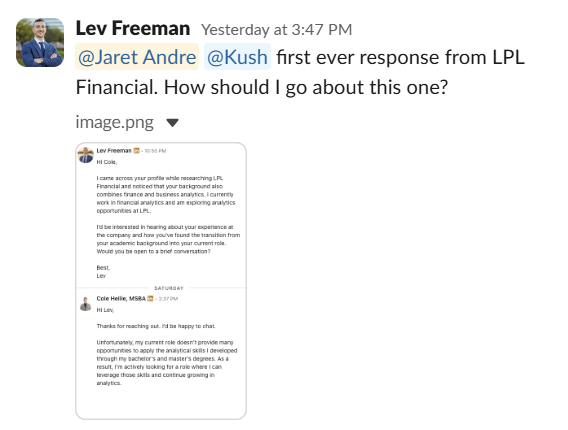Viewport: 568px width, 430px height.
Task: Click LinkedIn badge beside Lev Freeman's name
Action: pos(137,151)
